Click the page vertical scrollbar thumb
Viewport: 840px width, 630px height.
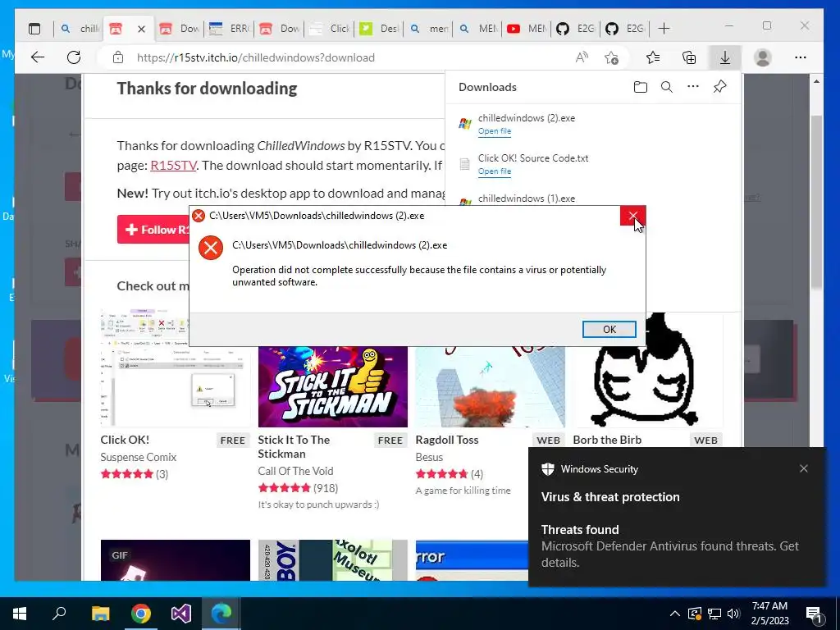click(816, 201)
